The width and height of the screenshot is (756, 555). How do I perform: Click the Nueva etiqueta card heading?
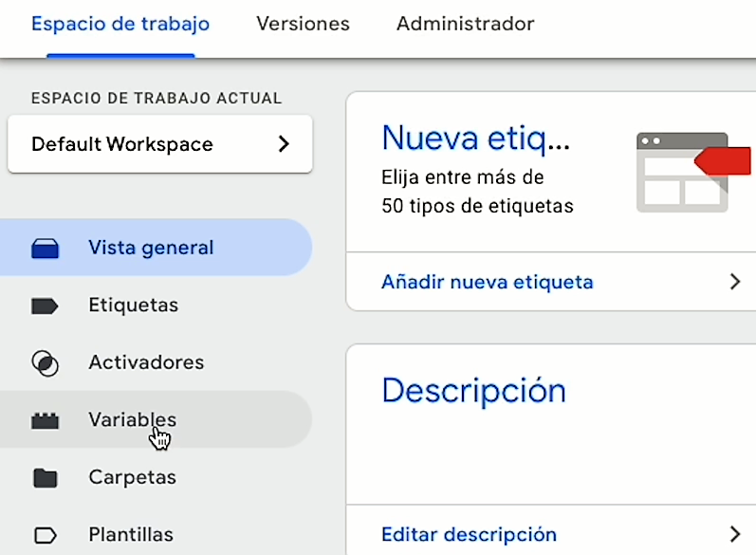(x=476, y=139)
